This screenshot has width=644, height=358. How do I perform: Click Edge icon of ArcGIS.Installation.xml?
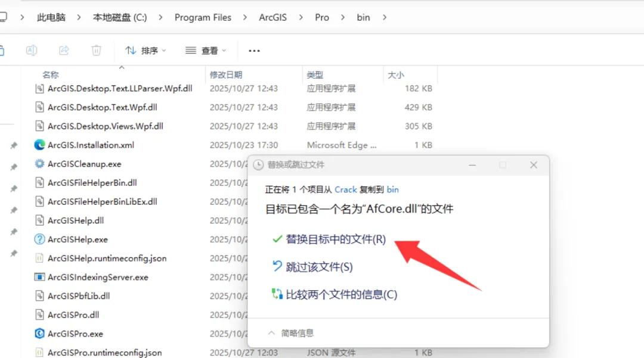coord(39,145)
